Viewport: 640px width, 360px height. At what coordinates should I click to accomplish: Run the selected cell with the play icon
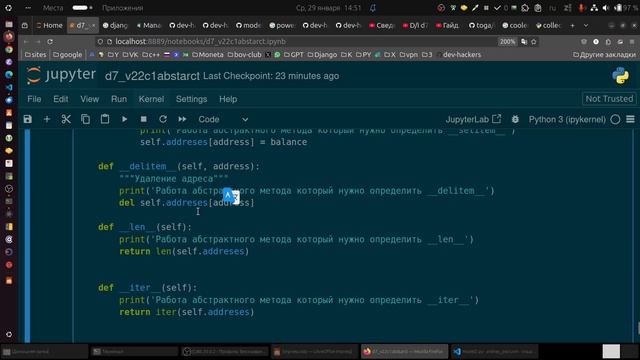[124, 119]
